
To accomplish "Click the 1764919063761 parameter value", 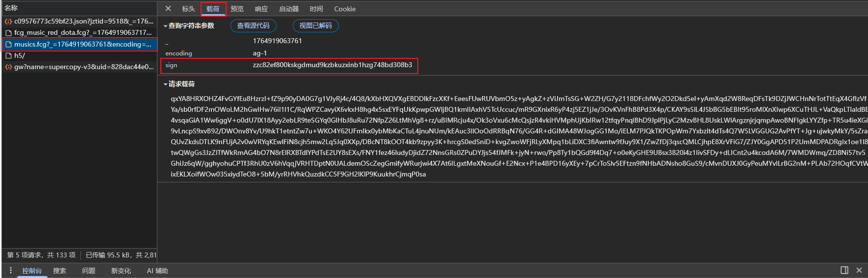I will pyautogui.click(x=278, y=41).
